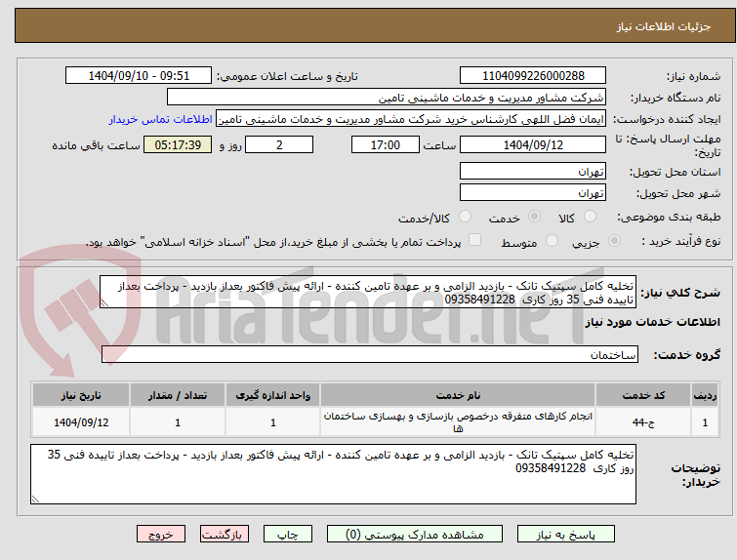The width and height of the screenshot is (737, 560).
Task: Click the ایجاد کننده درخواست field
Action: 411,119
